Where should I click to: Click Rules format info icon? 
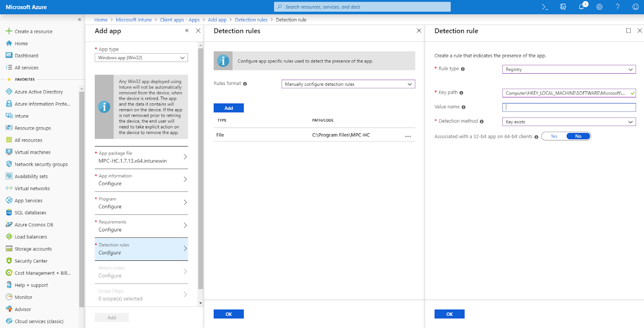tap(245, 84)
